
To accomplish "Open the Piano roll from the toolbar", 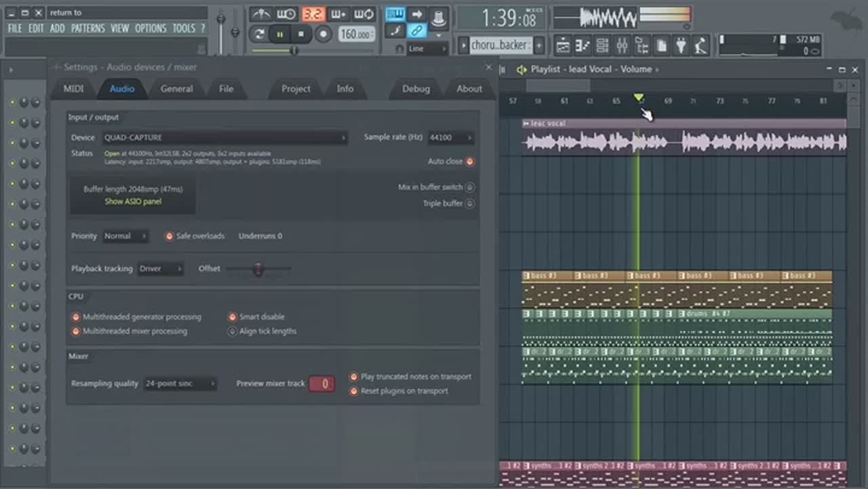I will [583, 45].
